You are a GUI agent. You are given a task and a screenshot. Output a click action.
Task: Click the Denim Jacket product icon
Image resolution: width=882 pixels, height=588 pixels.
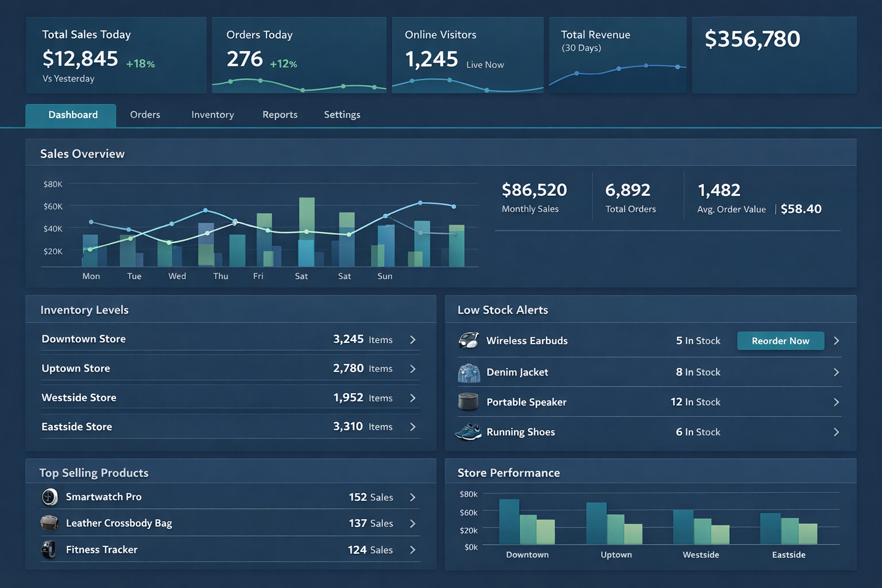(469, 373)
